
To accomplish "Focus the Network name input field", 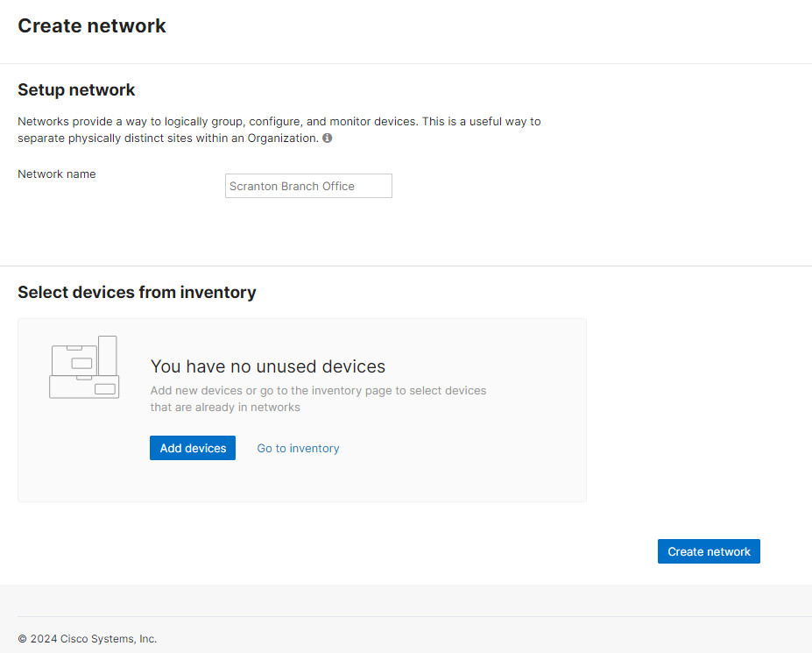I will pyautogui.click(x=308, y=186).
